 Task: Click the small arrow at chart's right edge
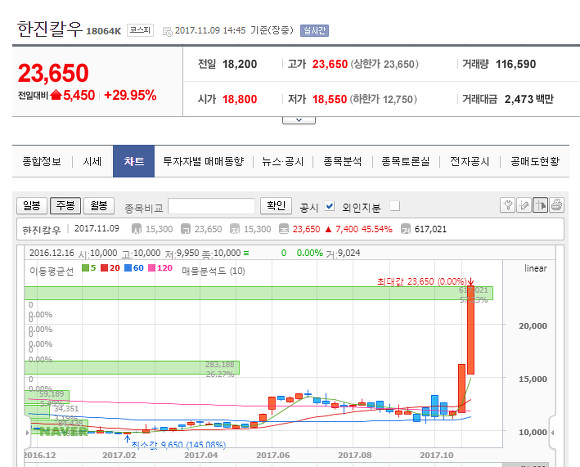(553, 432)
